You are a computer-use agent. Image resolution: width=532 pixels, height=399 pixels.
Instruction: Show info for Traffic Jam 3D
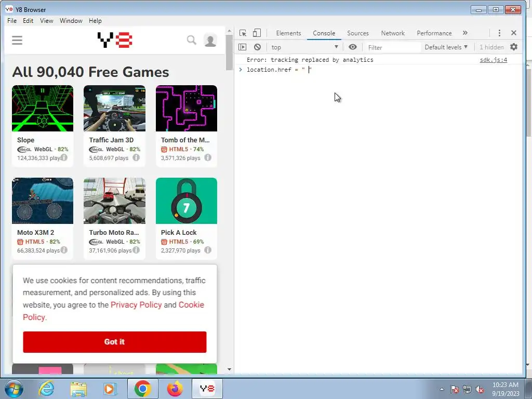[x=136, y=157]
